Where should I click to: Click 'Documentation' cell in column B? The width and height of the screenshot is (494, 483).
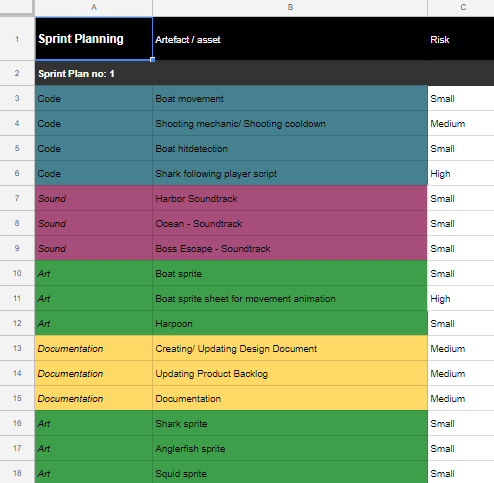(x=290, y=398)
